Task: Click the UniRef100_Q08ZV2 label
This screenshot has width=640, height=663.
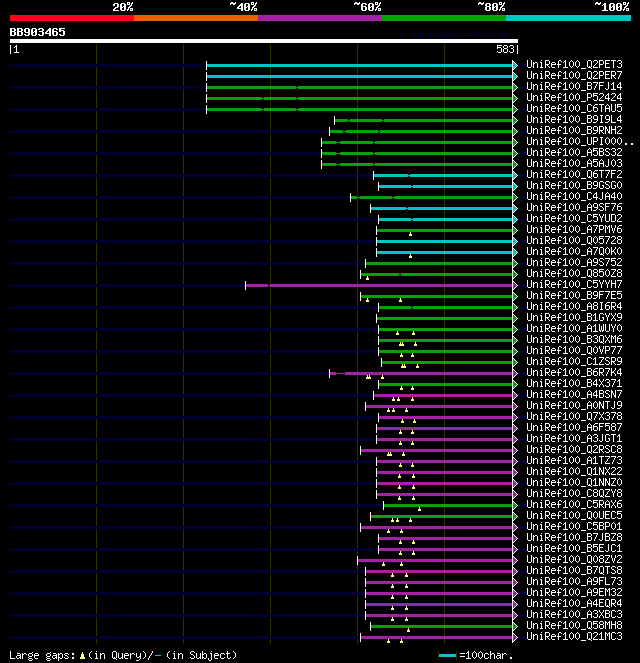Action: tap(574, 559)
